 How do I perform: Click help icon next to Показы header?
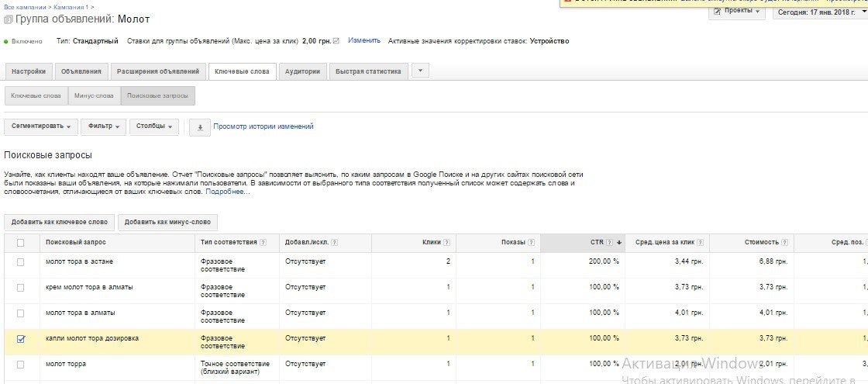[531, 243]
